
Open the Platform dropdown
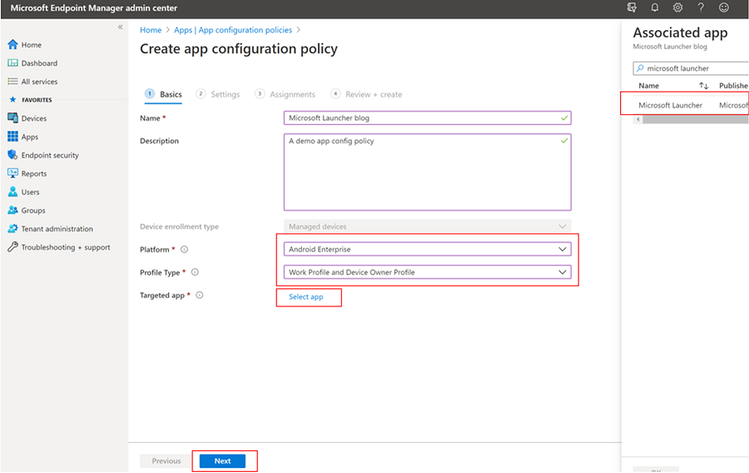[427, 248]
